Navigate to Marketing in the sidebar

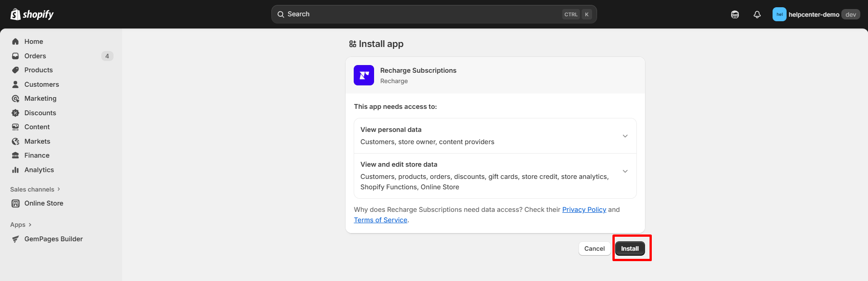coord(40,98)
